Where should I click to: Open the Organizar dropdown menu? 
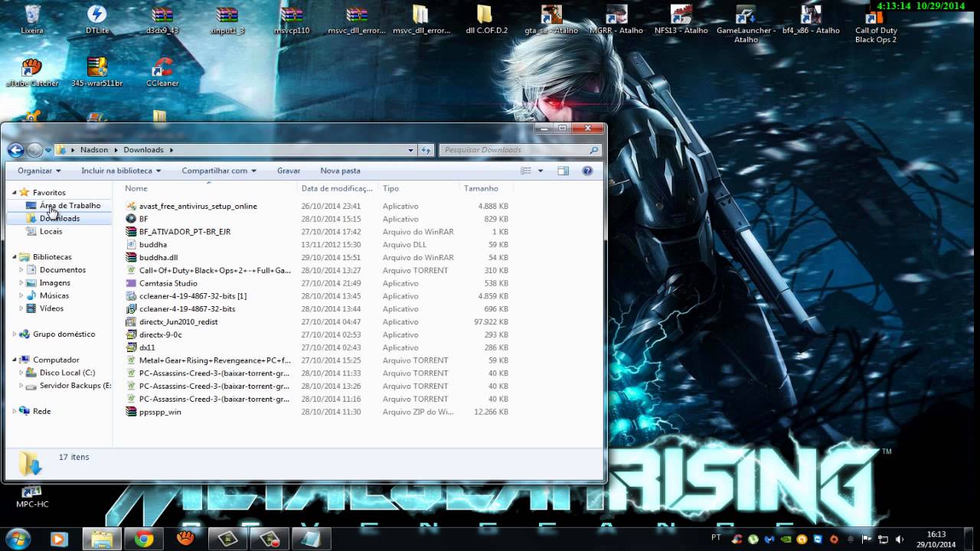coord(39,171)
